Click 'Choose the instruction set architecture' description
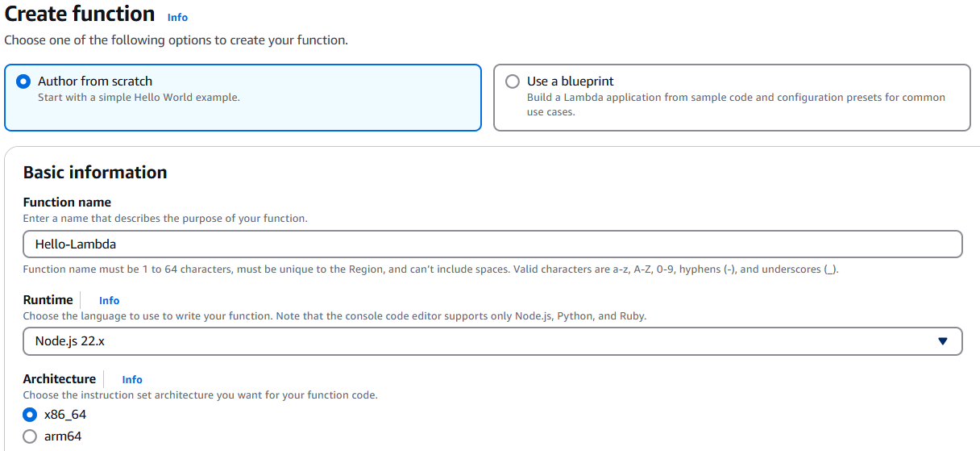Image resolution: width=980 pixels, height=451 pixels. point(200,395)
